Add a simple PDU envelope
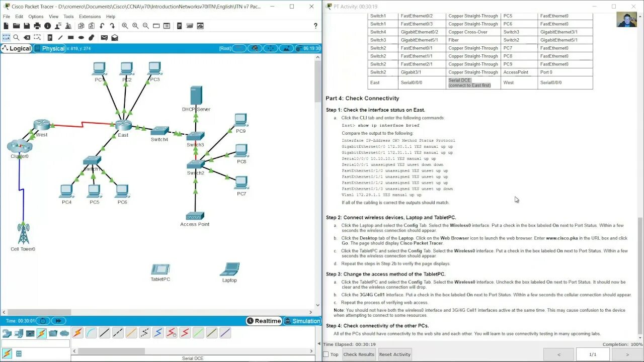Image resolution: width=644 pixels, height=362 pixels. [104, 37]
